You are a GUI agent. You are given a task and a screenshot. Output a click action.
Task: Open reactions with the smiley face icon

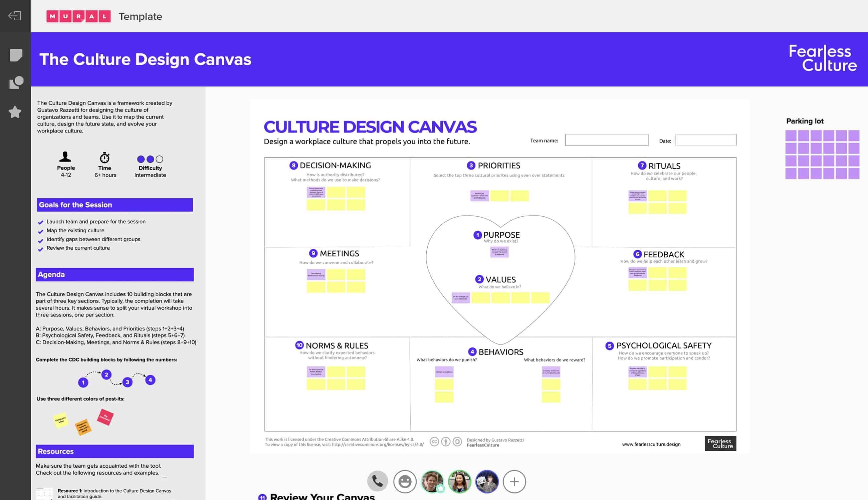(x=405, y=481)
